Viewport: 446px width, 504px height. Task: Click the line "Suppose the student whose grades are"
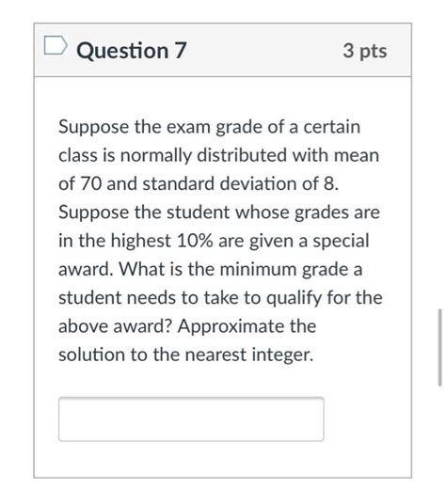(219, 213)
